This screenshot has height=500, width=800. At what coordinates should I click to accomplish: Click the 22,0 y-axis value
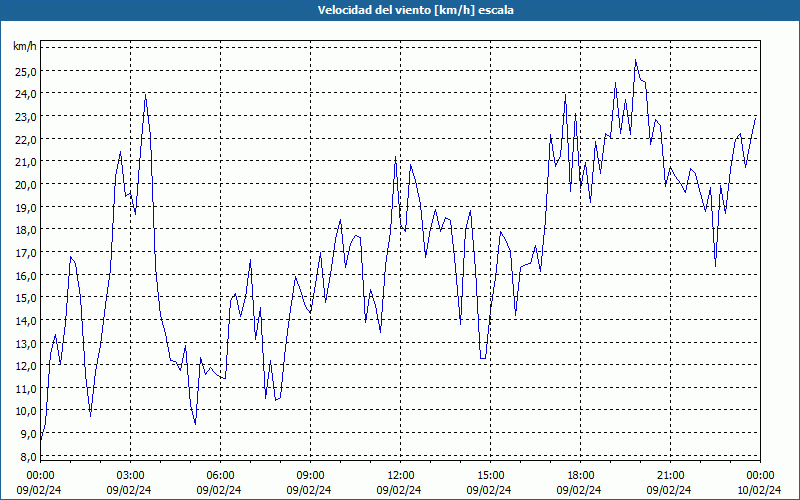[x=26, y=139]
